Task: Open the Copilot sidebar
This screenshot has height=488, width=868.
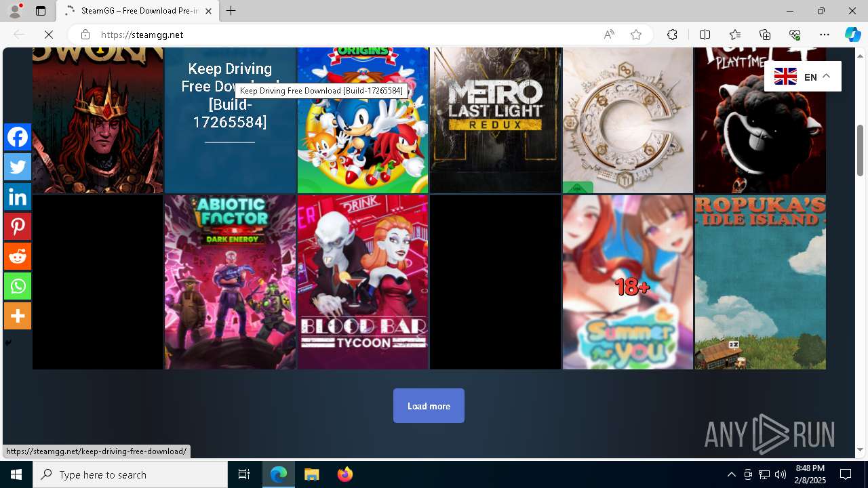Action: [852, 35]
